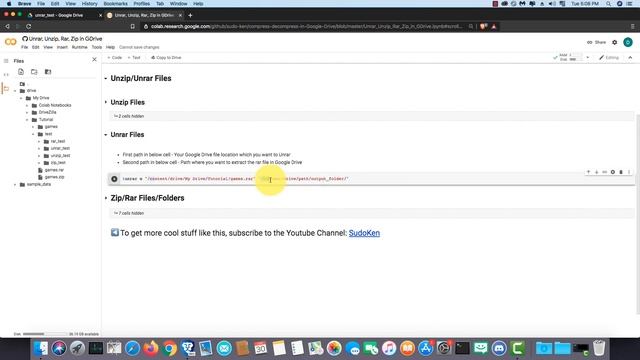Open the Colab settings gear
The width and height of the screenshot is (640, 360).
click(x=615, y=42)
